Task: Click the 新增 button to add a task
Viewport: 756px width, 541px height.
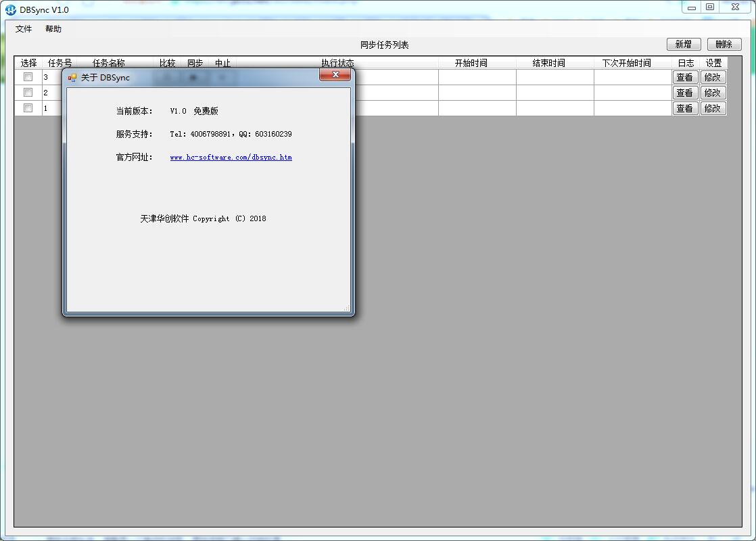Action: coord(683,44)
